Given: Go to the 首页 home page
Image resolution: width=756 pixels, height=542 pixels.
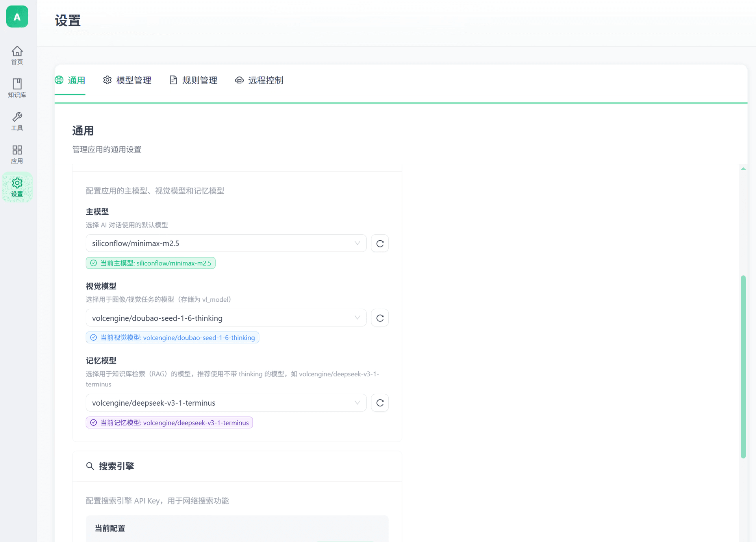Looking at the screenshot, I should (x=17, y=55).
